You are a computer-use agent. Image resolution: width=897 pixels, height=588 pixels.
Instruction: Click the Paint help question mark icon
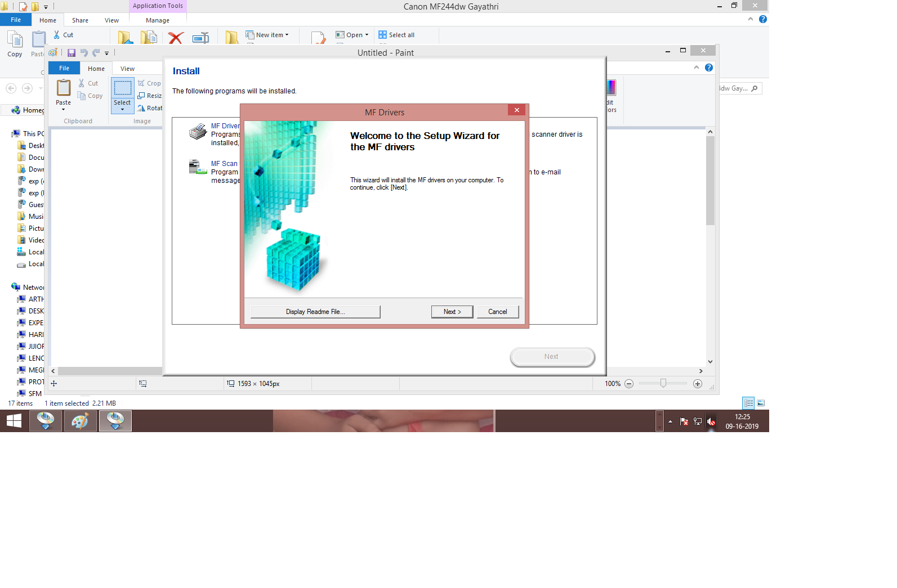[709, 68]
